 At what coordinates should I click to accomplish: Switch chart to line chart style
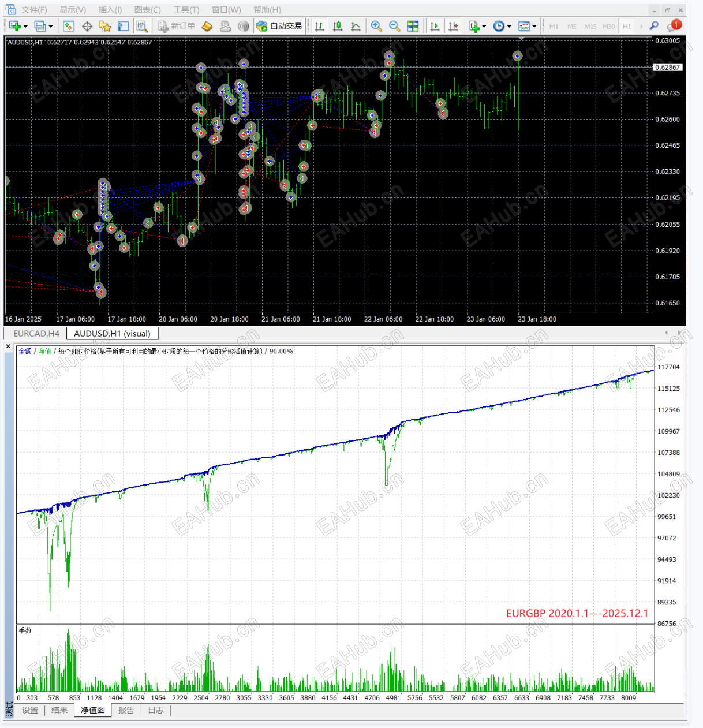point(356,26)
